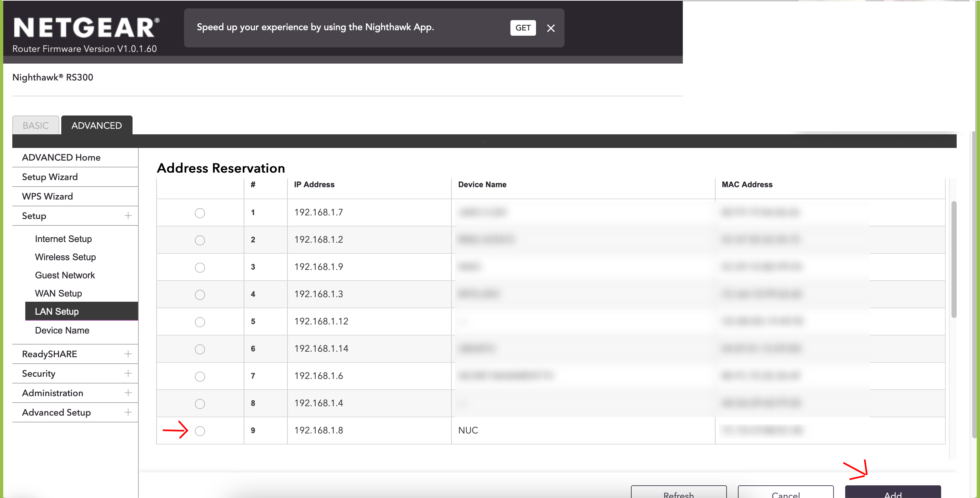The width and height of the screenshot is (980, 498).
Task: Close the Nighthawk App banner
Action: [x=551, y=28]
